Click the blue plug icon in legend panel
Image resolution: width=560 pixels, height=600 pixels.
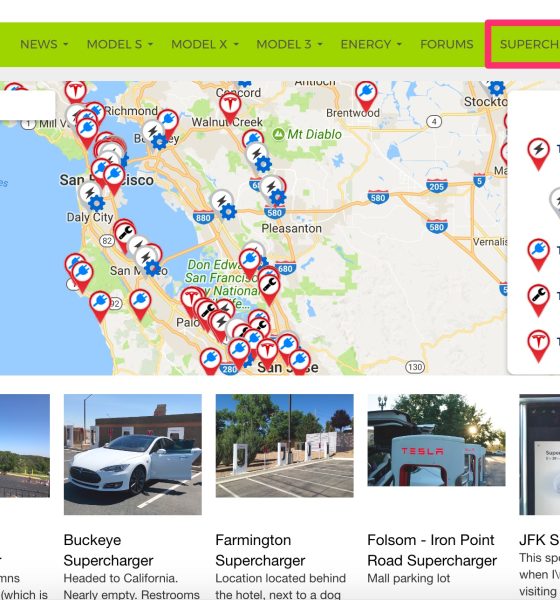(538, 253)
